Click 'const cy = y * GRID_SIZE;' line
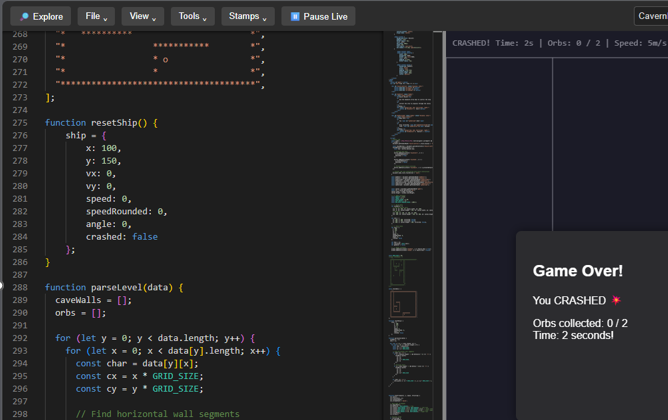 (139, 389)
